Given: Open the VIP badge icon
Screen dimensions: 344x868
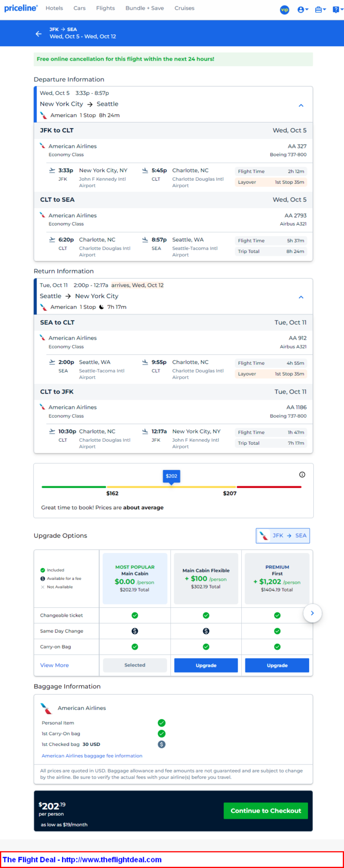Looking at the screenshot, I should tap(284, 9).
